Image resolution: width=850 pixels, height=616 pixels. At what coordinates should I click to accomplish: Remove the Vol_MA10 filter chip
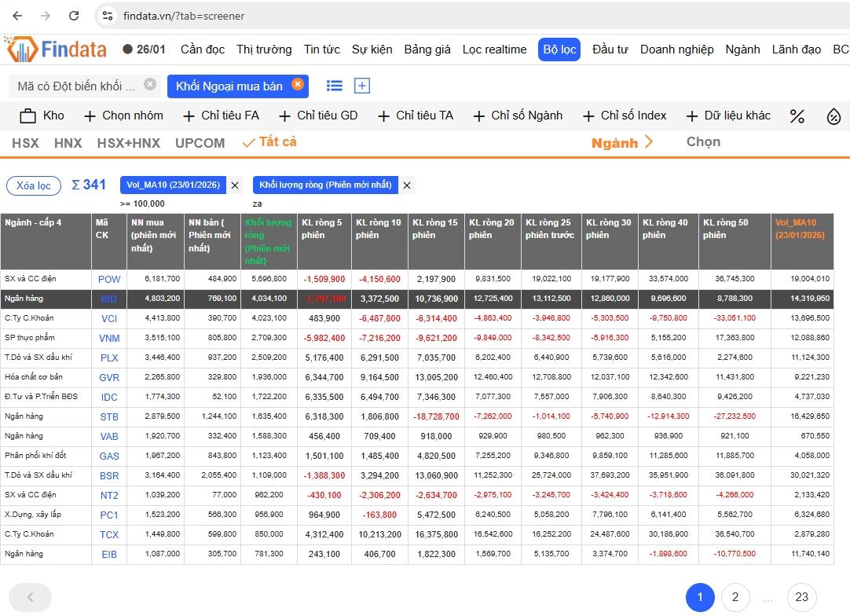coord(235,185)
